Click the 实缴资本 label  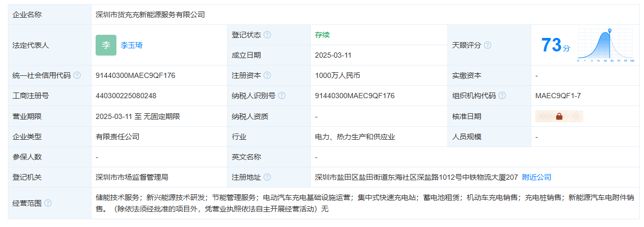point(467,75)
